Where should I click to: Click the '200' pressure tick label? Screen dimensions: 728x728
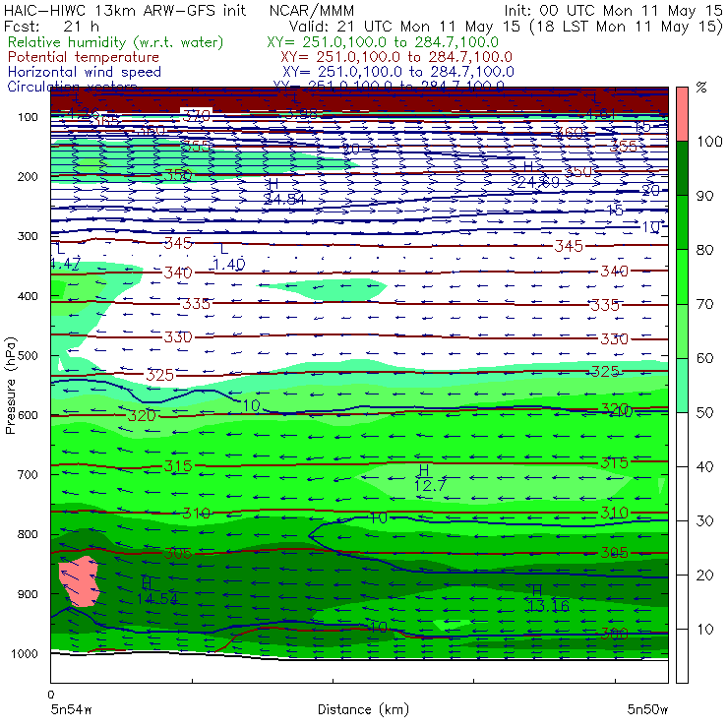coord(28,176)
